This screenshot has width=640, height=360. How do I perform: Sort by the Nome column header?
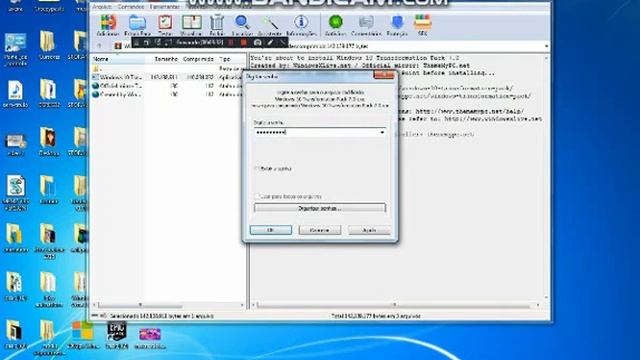[118, 59]
